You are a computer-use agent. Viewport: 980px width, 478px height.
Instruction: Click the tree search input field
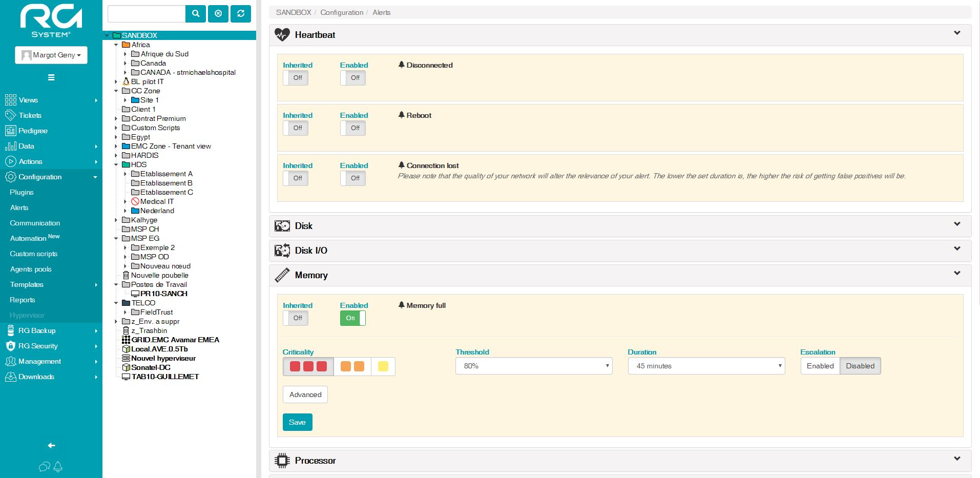pyautogui.click(x=147, y=14)
